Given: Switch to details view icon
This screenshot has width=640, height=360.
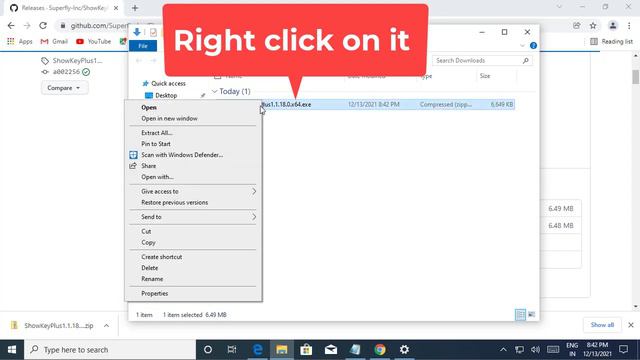Looking at the screenshot, I should point(520,315).
